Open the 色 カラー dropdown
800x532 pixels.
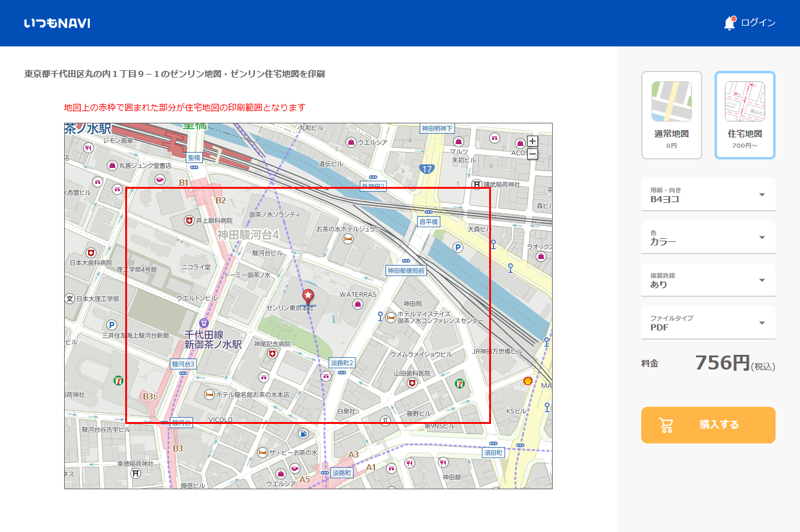[x=708, y=238]
